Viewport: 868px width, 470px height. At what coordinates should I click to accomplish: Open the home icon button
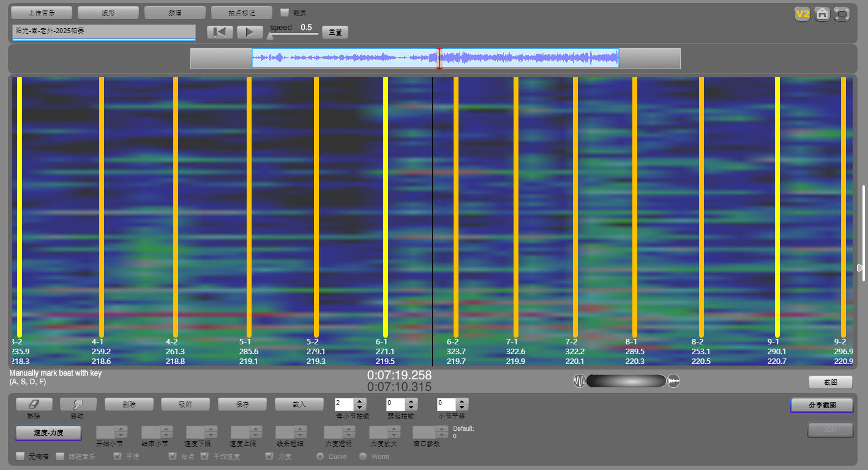(822, 14)
